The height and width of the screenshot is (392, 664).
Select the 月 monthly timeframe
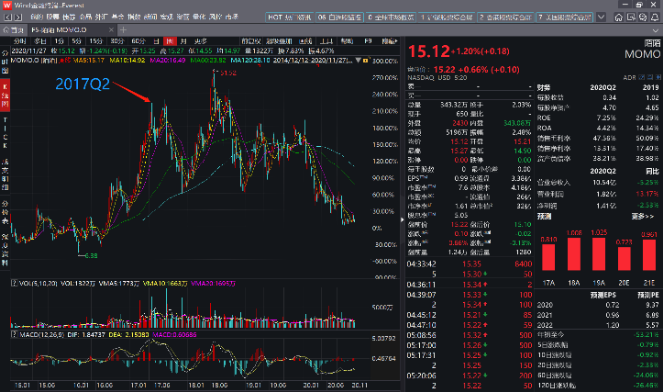click(x=183, y=41)
